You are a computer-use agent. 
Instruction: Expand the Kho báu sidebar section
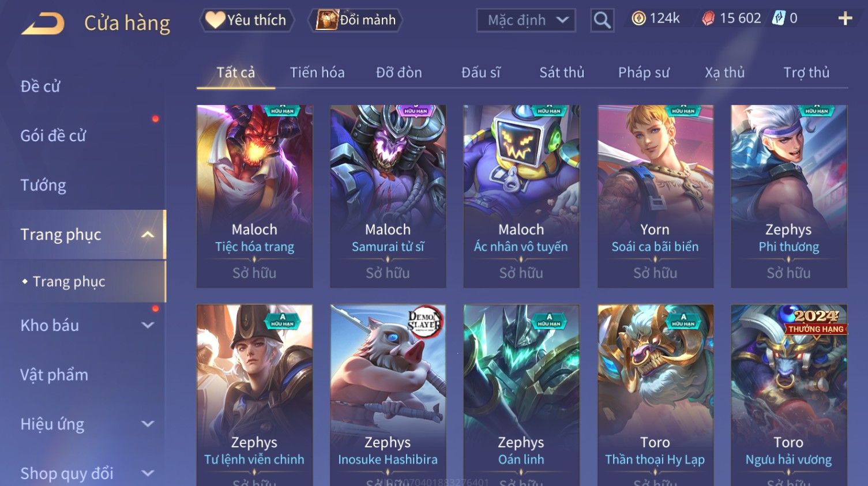(x=148, y=325)
